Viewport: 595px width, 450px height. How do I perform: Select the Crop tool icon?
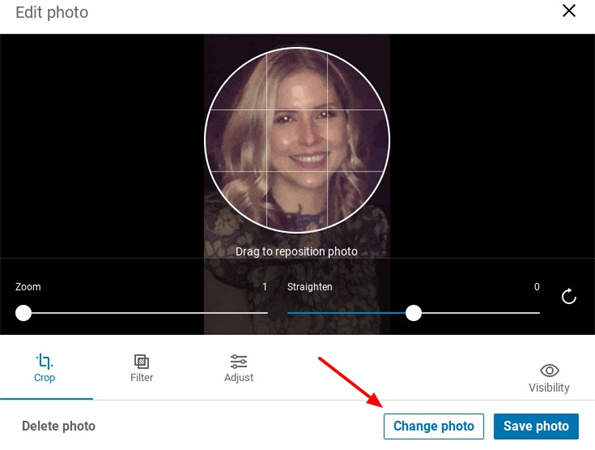44,361
